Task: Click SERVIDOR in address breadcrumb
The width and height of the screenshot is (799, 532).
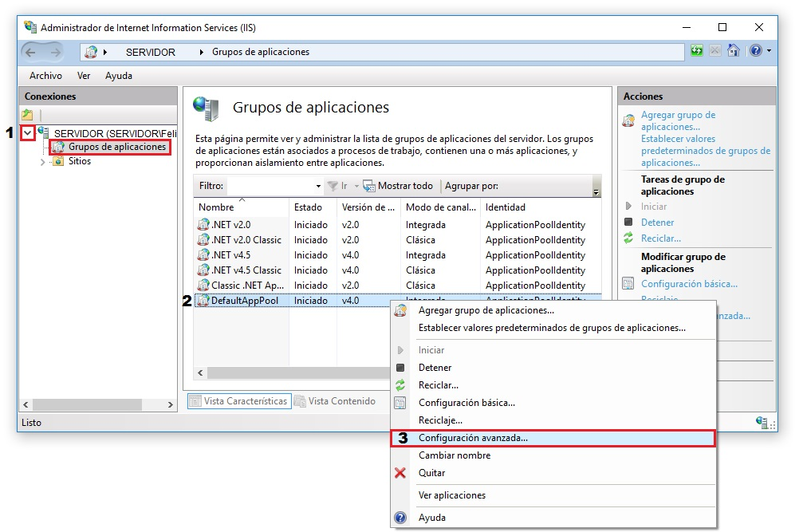Action: pos(151,52)
